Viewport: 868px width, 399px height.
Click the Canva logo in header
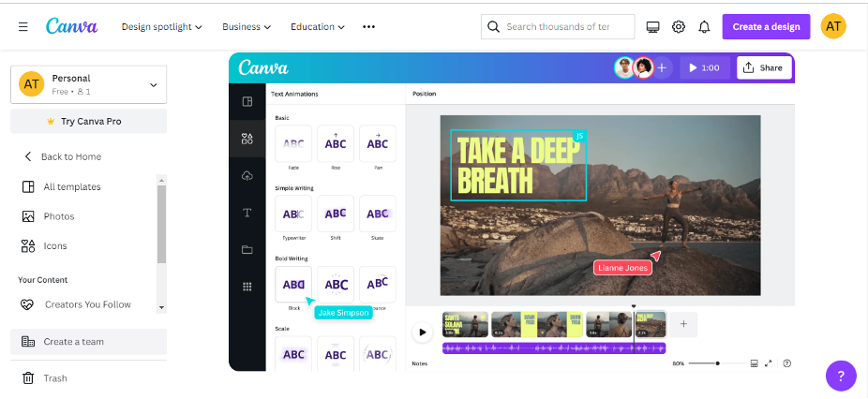coord(72,26)
